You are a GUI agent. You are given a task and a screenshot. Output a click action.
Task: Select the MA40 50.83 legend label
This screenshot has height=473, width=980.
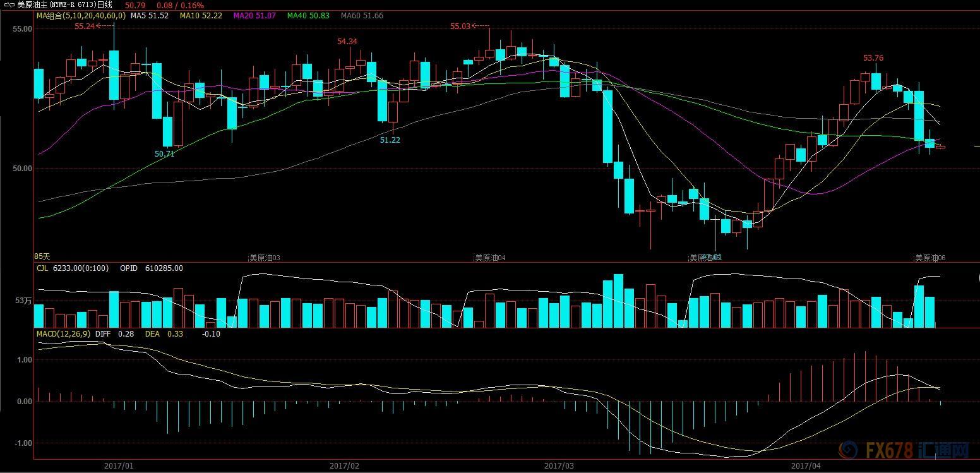[x=308, y=15]
